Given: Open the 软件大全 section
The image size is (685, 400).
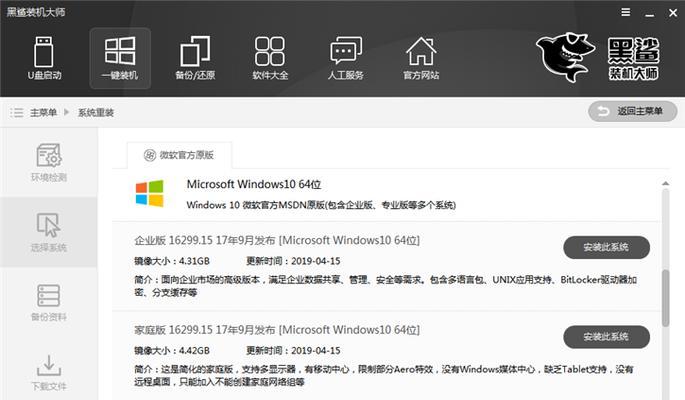Looking at the screenshot, I should [x=270, y=58].
